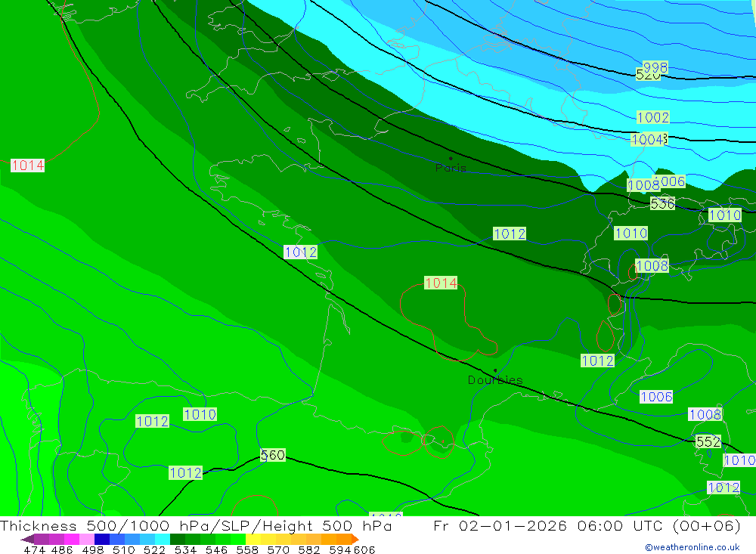
Task: Click the legend value 510
Action: click(x=124, y=550)
